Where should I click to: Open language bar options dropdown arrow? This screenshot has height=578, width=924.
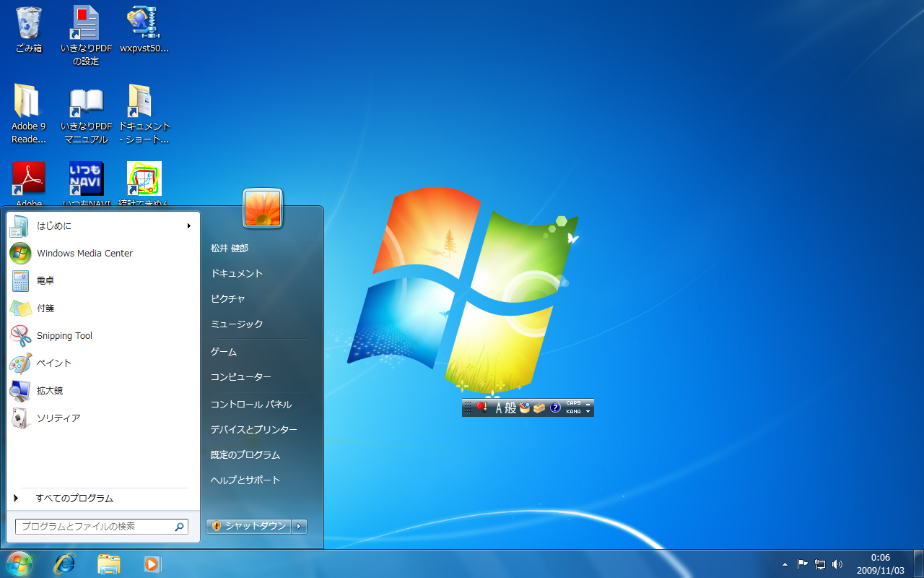click(588, 412)
